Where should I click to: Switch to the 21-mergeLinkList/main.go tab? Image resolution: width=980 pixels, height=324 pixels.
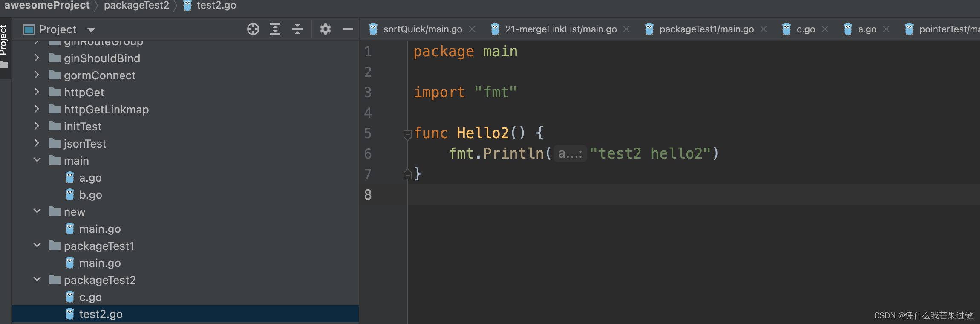[561, 29]
